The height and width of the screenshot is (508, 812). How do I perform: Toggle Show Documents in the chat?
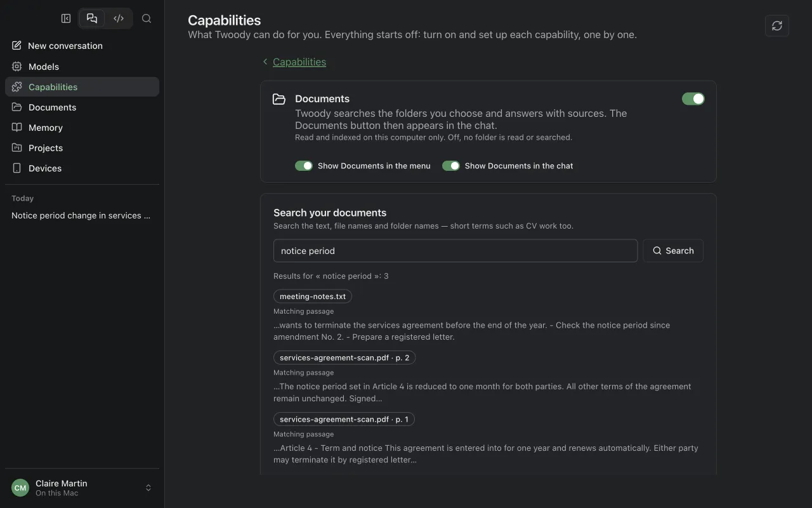point(451,166)
